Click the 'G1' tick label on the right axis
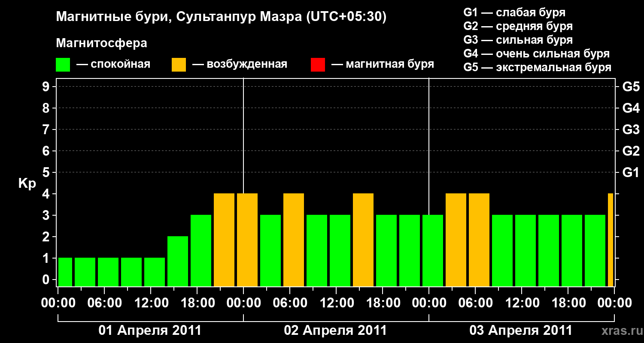644x343 pixels. tap(631, 173)
